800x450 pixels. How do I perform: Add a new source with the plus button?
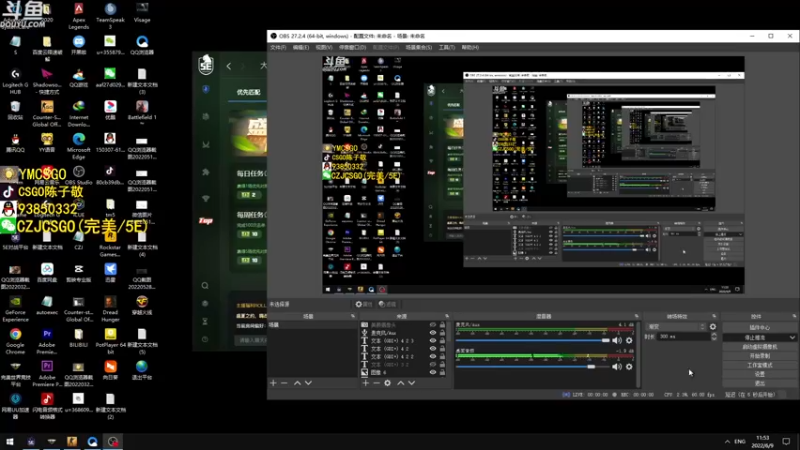[365, 383]
